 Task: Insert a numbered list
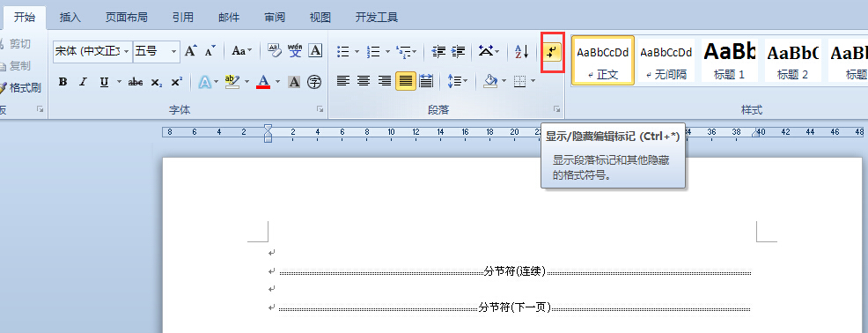click(x=373, y=51)
